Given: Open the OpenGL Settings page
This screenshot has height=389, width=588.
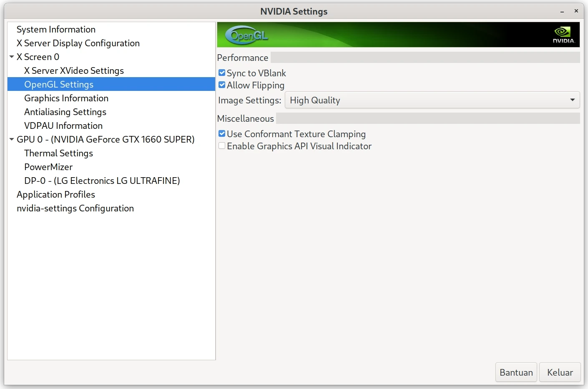Looking at the screenshot, I should click(59, 84).
